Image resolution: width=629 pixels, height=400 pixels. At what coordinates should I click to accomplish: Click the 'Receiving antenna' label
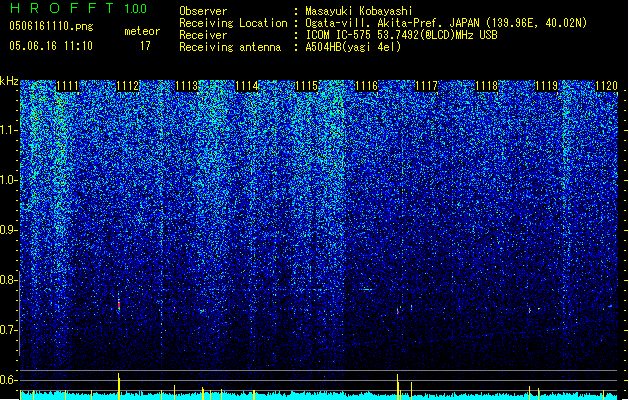tap(230, 47)
